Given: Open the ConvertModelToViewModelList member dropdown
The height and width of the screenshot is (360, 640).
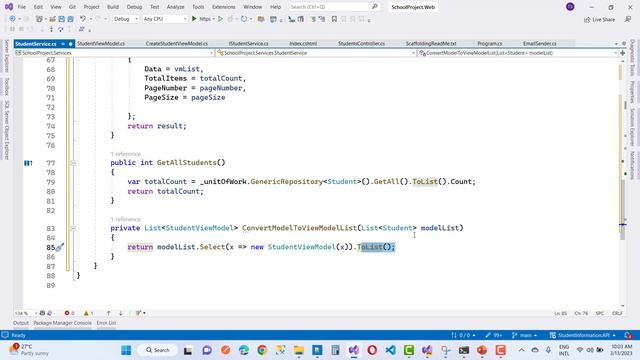Looking at the screenshot, I should [x=518, y=53].
